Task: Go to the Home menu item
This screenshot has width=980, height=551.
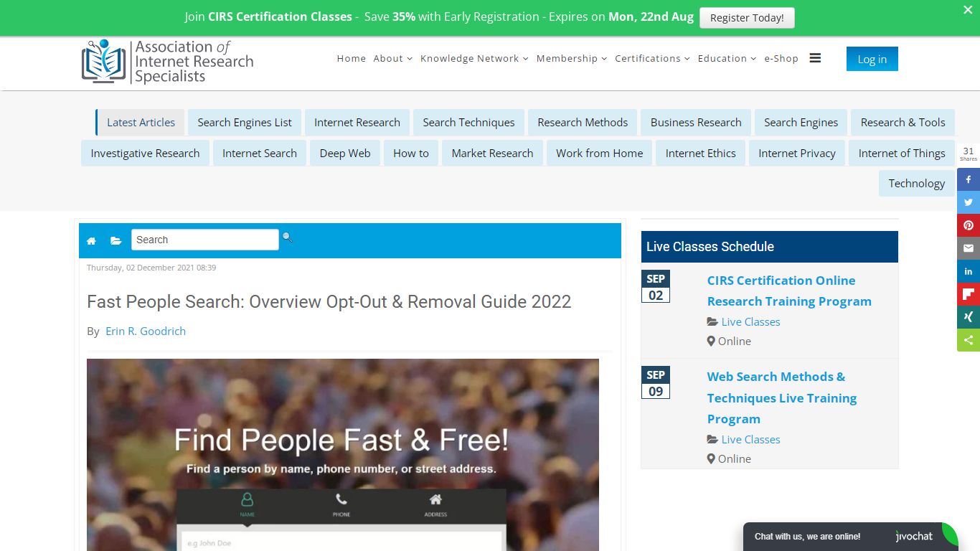Action: (x=352, y=58)
